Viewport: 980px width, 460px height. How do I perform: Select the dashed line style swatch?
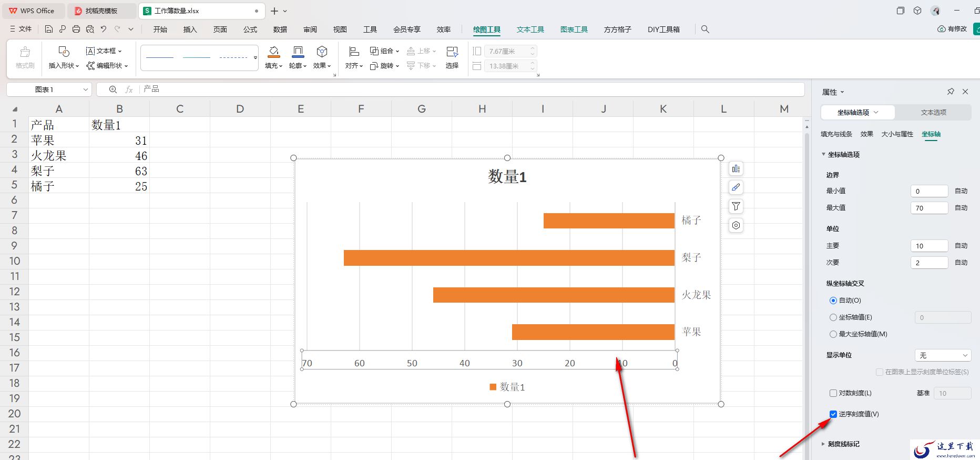click(x=233, y=57)
